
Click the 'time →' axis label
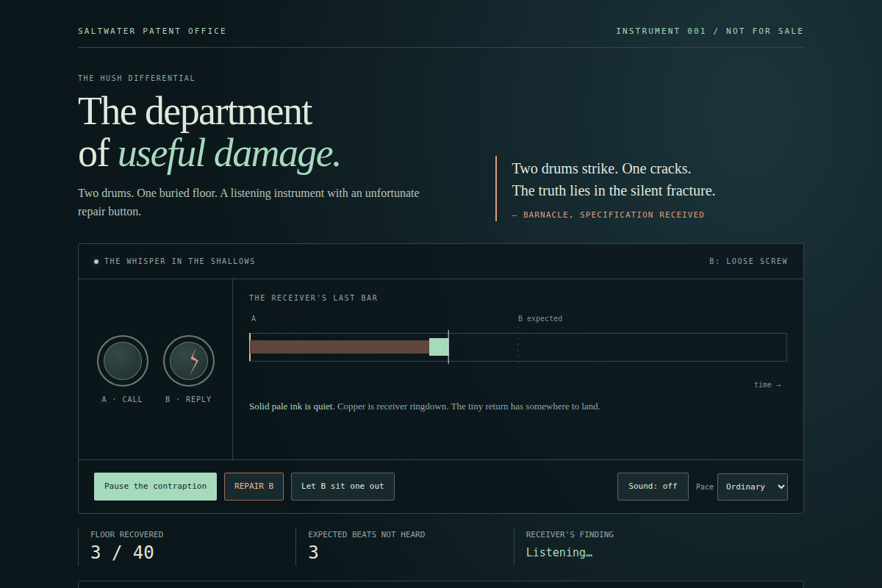(x=767, y=385)
